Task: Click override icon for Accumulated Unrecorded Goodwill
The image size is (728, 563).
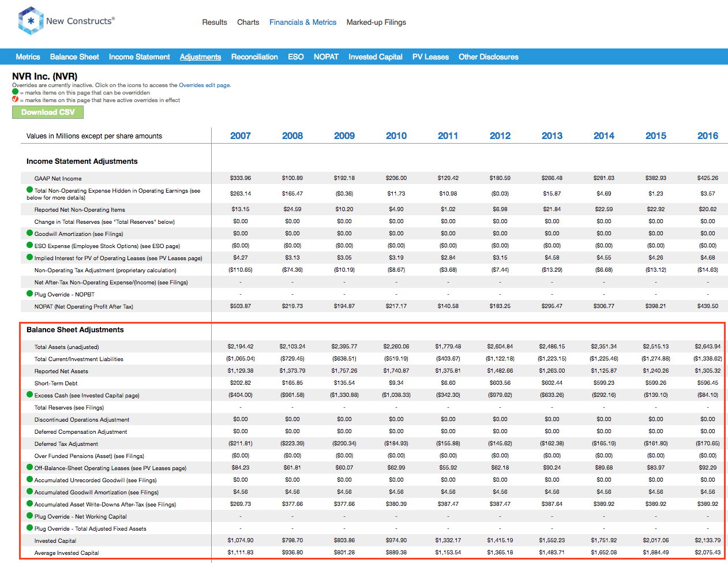Action: tap(30, 479)
